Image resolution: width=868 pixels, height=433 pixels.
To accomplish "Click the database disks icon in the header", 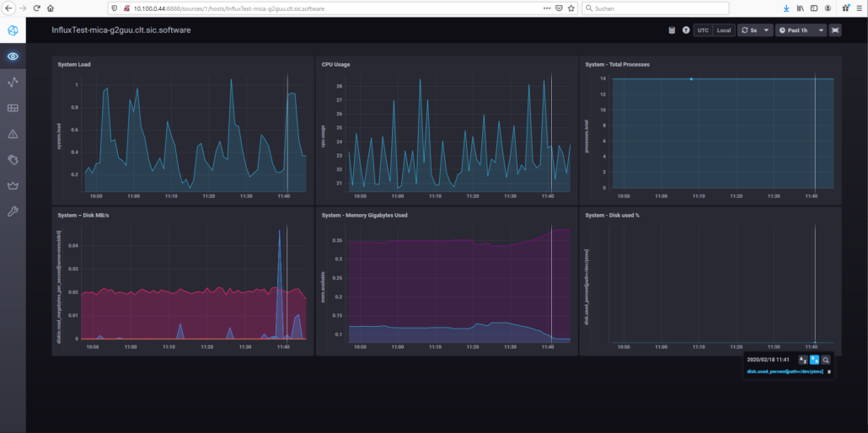I will click(x=672, y=30).
